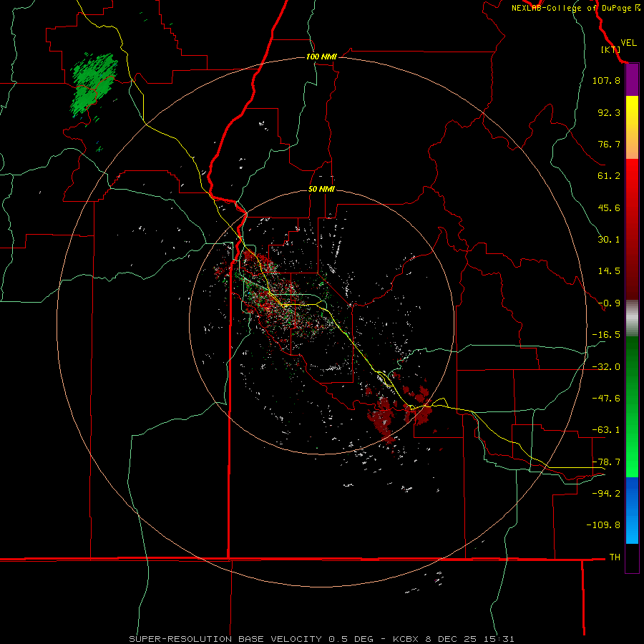The height and width of the screenshot is (644, 644).
Task: Click the green segment of the color bar
Action: click(x=632, y=406)
